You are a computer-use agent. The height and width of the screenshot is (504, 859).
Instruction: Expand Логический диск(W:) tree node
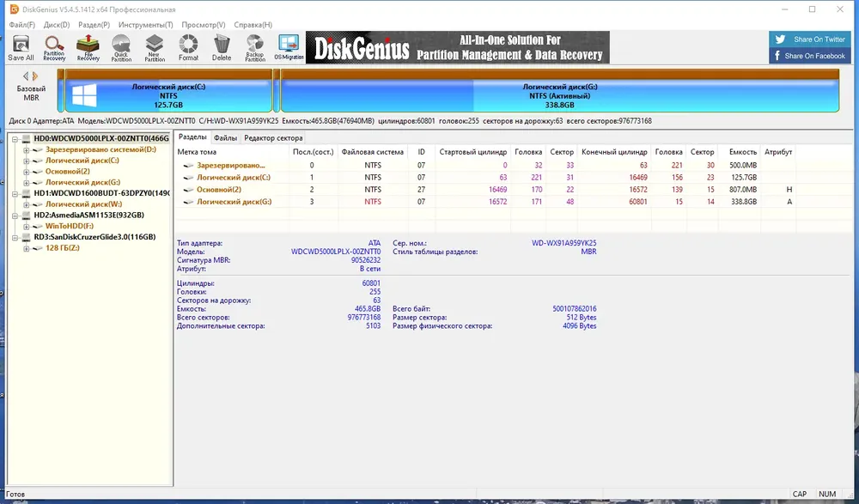coord(27,205)
